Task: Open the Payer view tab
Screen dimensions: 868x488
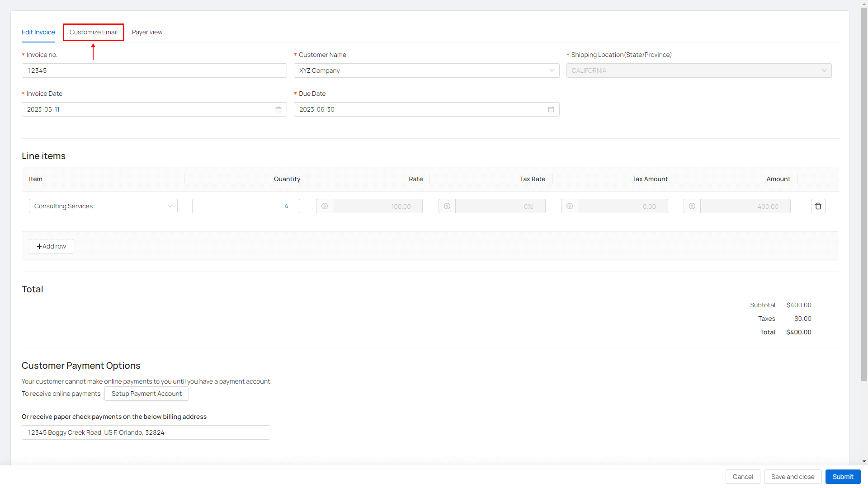Action: (147, 32)
